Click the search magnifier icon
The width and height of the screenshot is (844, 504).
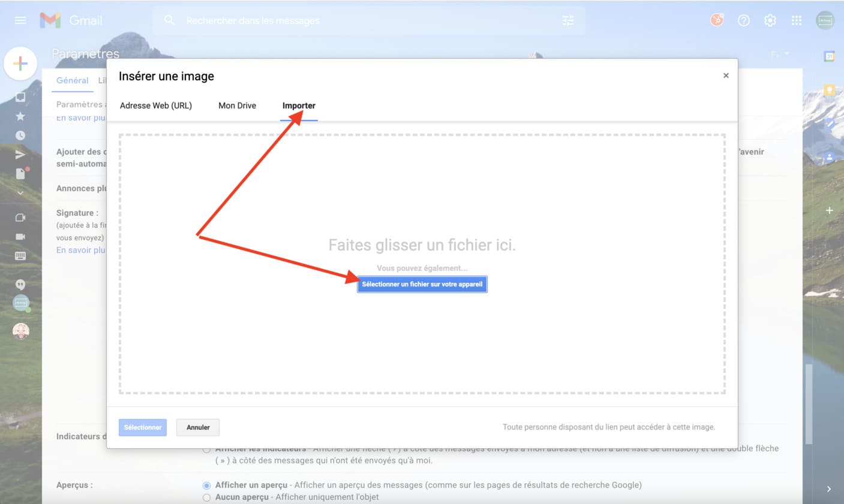tap(169, 20)
